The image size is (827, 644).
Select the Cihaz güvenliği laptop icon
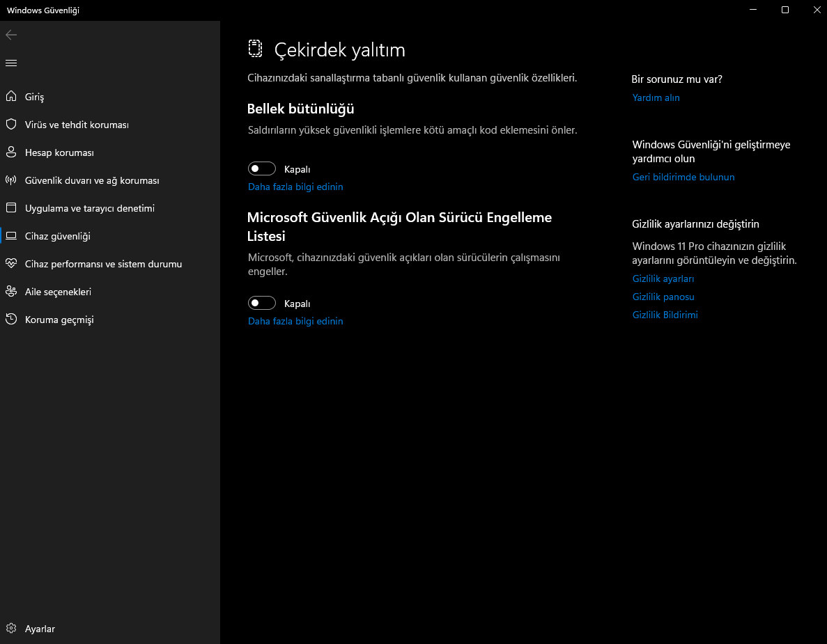pos(11,236)
